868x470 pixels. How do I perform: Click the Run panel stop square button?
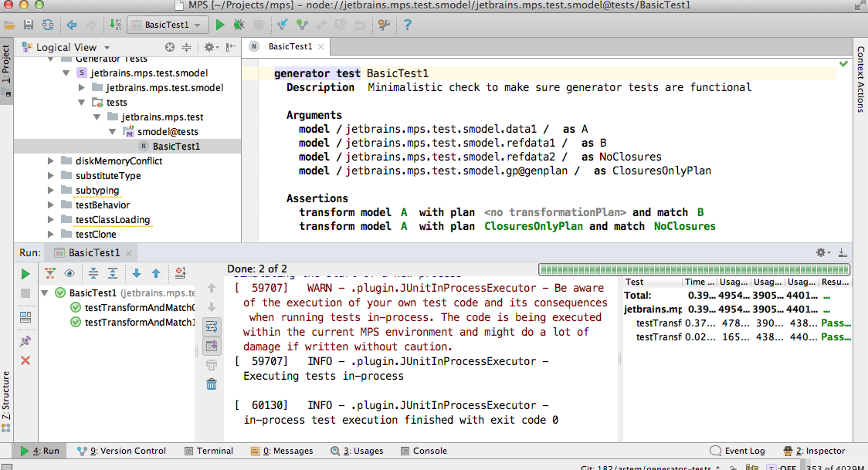pyautogui.click(x=25, y=293)
